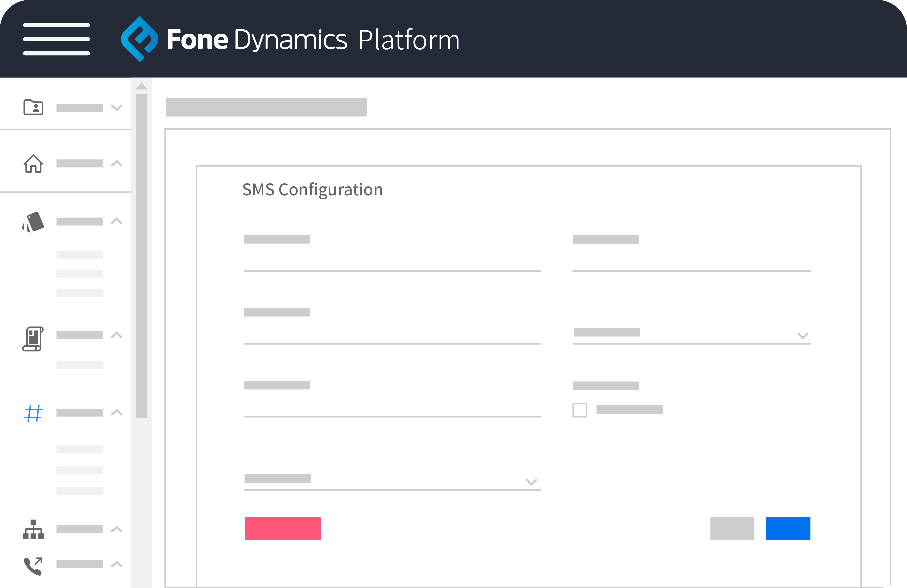Click the blue submit button

coord(788,528)
